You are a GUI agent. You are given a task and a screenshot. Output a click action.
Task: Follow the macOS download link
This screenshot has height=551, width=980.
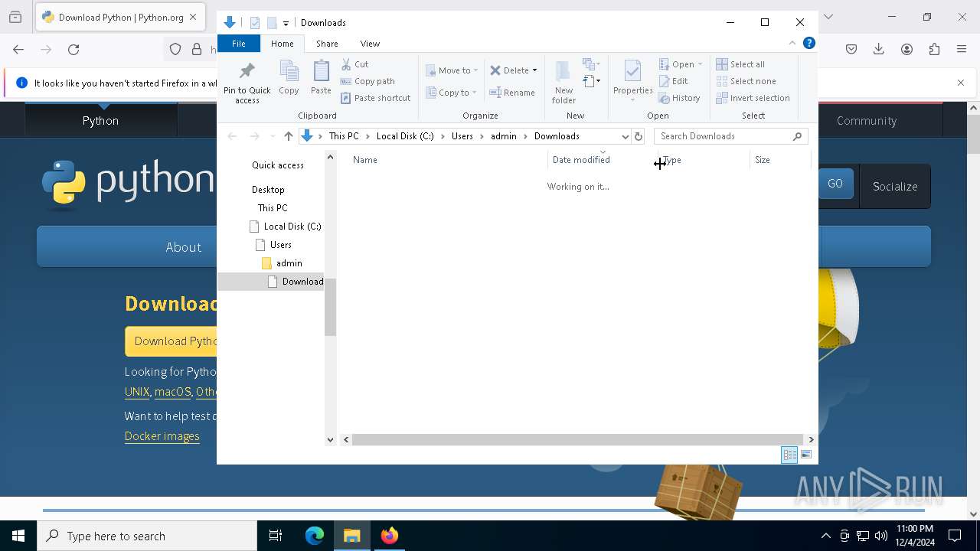pyautogui.click(x=172, y=392)
